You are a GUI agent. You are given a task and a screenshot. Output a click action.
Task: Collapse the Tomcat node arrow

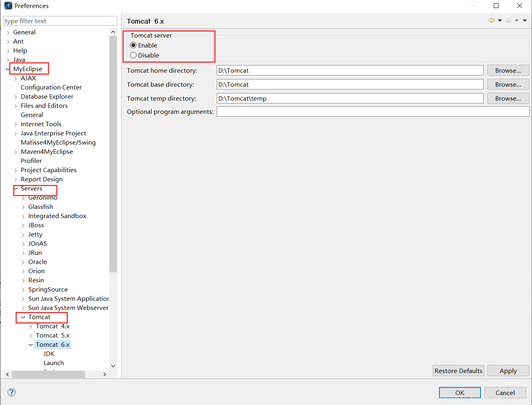23,317
